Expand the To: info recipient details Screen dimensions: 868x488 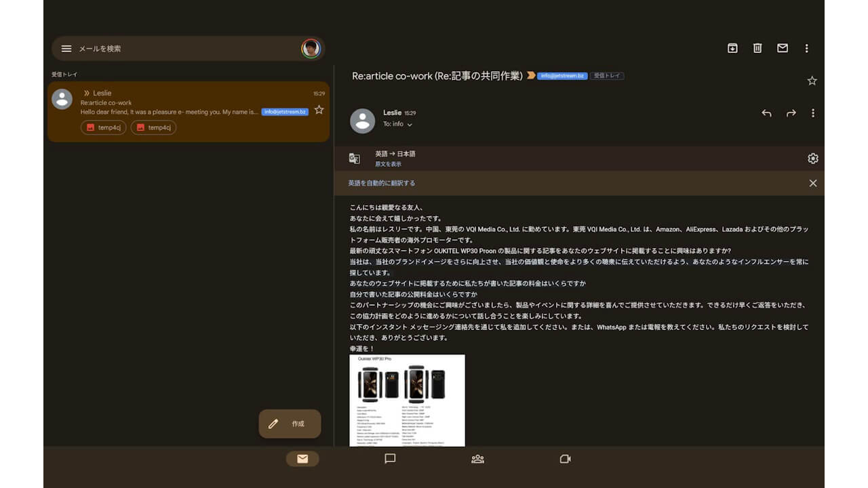tap(397, 124)
